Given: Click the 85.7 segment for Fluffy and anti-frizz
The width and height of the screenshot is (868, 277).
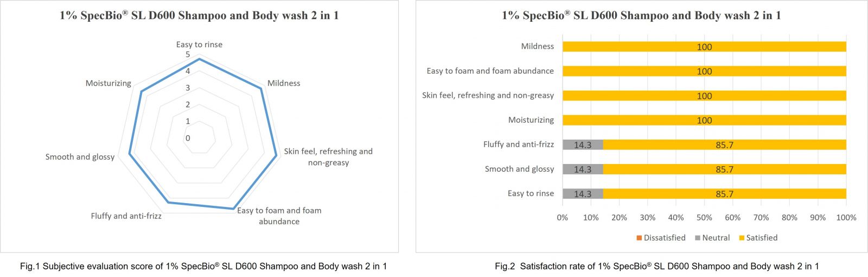Looking at the screenshot, I should [725, 144].
